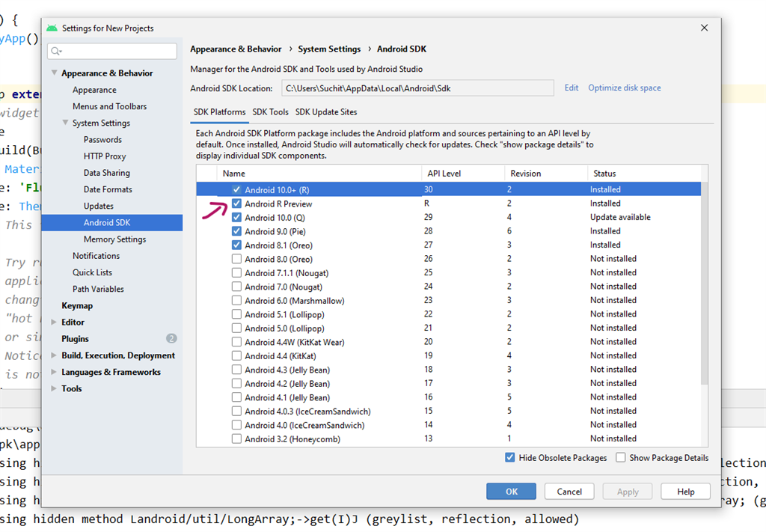Check the Android 8.0 (Oreo) checkbox
Screen dimensions: 766x532
click(x=236, y=259)
